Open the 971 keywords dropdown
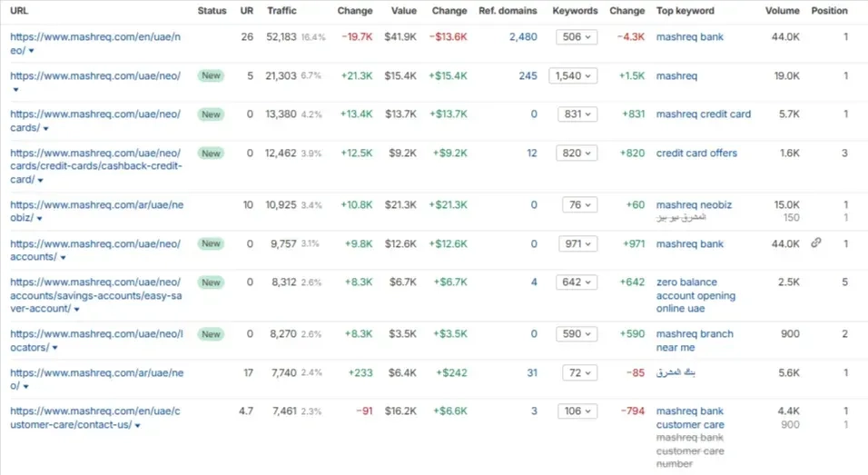The width and height of the screenshot is (868, 475). tap(577, 243)
